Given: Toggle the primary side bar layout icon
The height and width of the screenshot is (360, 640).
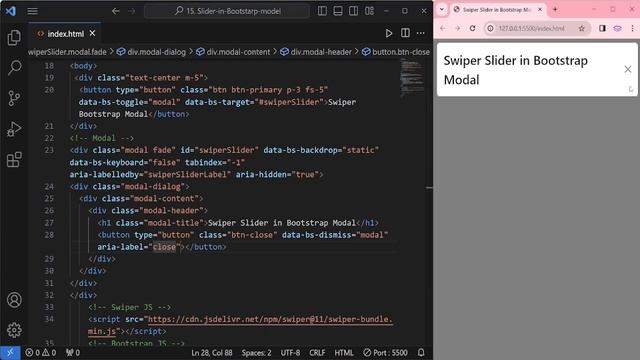Looking at the screenshot, I should 322,11.
